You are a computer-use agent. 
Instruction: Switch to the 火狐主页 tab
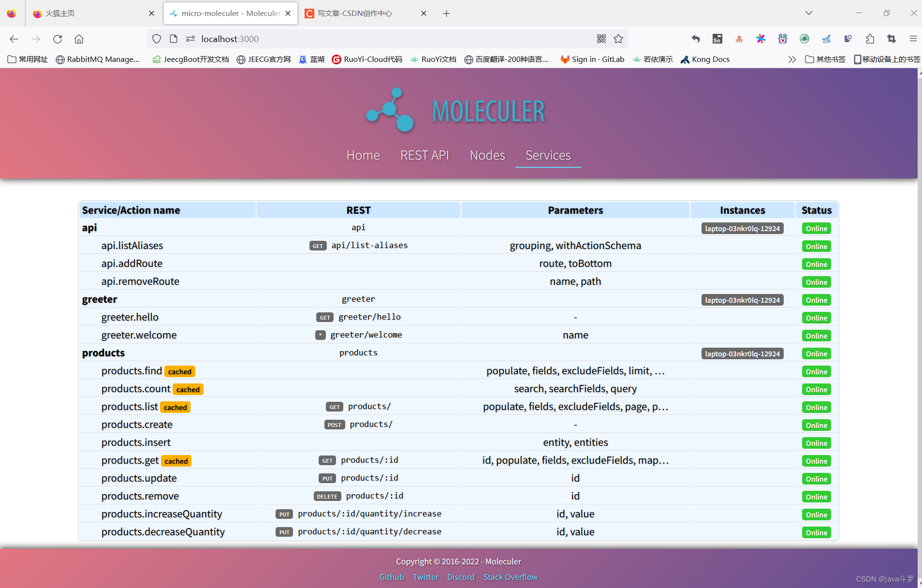pos(93,14)
